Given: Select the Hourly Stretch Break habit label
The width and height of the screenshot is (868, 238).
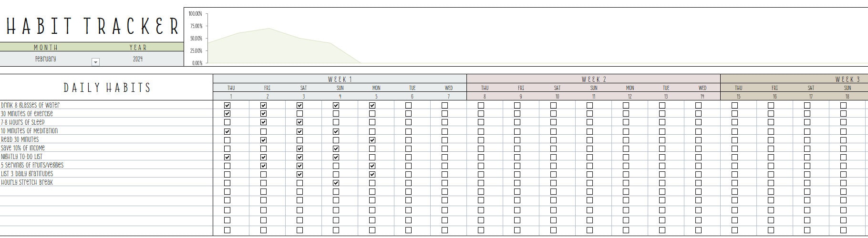Looking at the screenshot, I should pyautogui.click(x=27, y=182).
